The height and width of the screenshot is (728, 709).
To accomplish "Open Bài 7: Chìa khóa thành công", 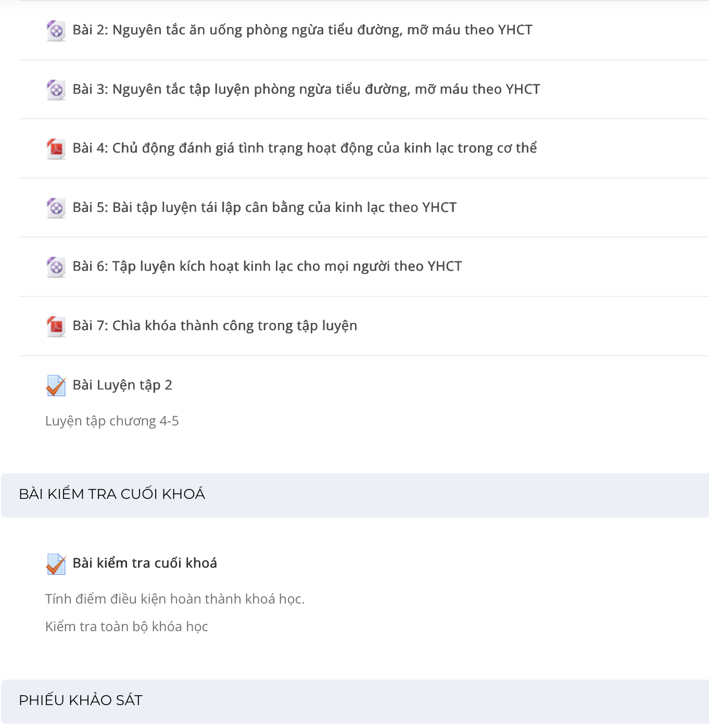I will [215, 326].
